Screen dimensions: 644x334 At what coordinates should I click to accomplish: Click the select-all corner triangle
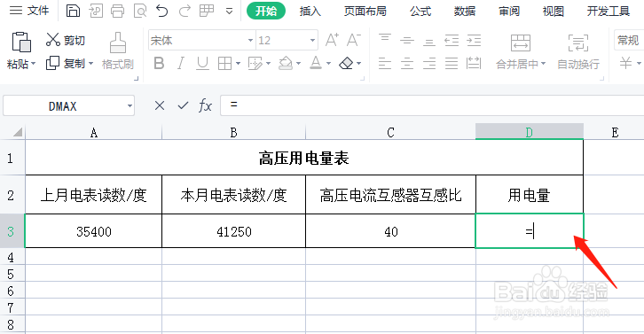(18, 132)
